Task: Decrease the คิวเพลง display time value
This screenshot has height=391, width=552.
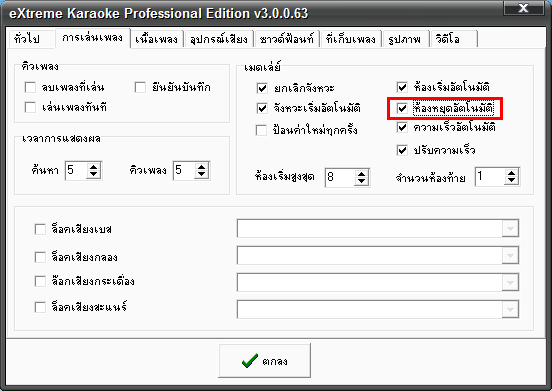Action: (x=201, y=175)
